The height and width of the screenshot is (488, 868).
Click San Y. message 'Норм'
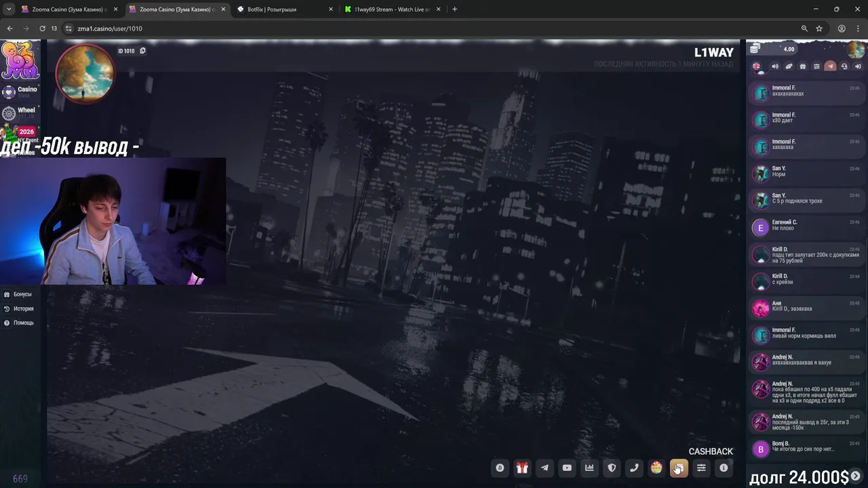coord(806,174)
